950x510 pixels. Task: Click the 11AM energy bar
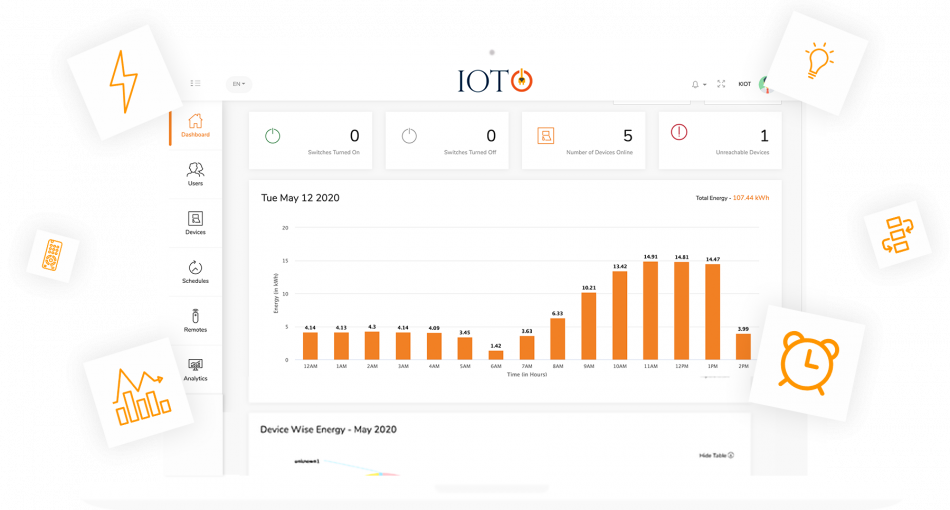pos(651,310)
